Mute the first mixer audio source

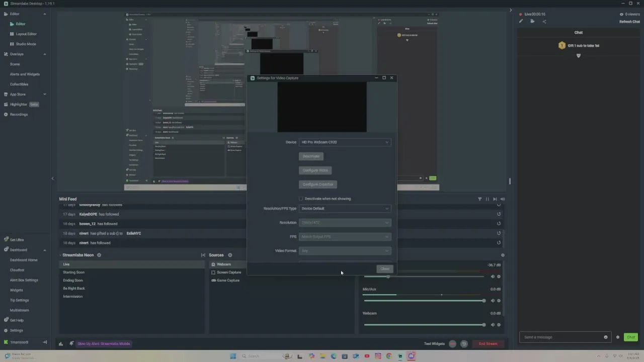click(x=493, y=277)
